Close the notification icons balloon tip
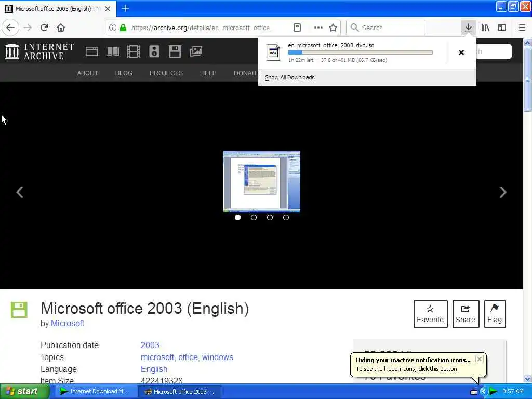The image size is (532, 399). tap(479, 359)
